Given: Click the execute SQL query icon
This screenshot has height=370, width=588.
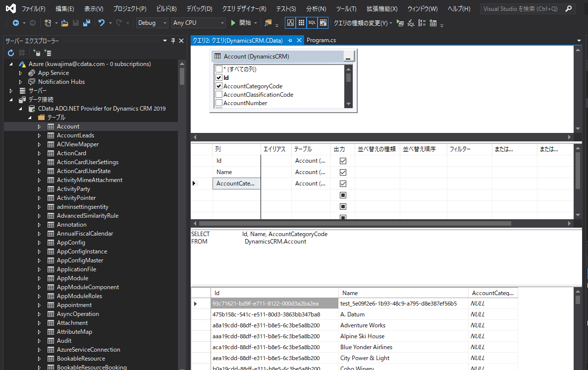Looking at the screenshot, I should 400,23.
